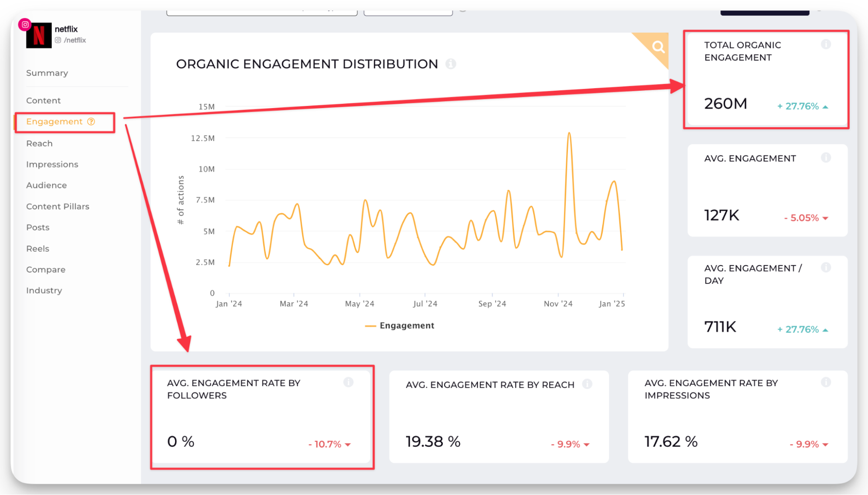The image size is (868, 495).
Task: Click the - 10.7% change indicator
Action: pyautogui.click(x=329, y=444)
